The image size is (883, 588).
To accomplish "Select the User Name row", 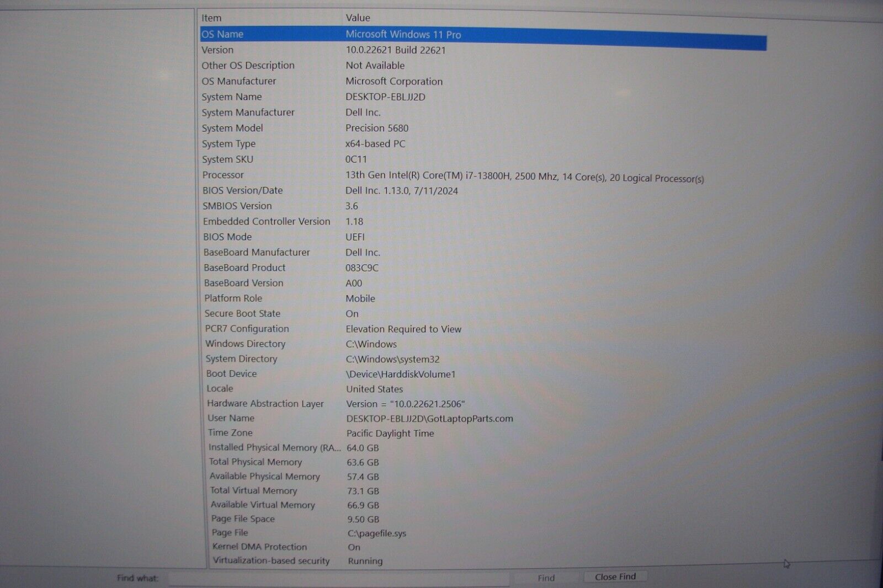I will tap(483, 418).
